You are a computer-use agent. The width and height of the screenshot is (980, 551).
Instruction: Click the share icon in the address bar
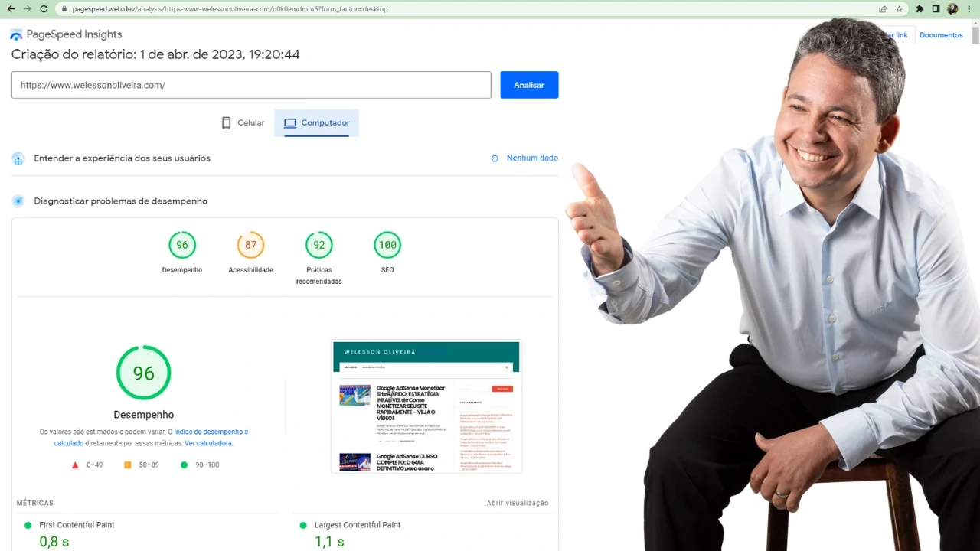tap(881, 9)
